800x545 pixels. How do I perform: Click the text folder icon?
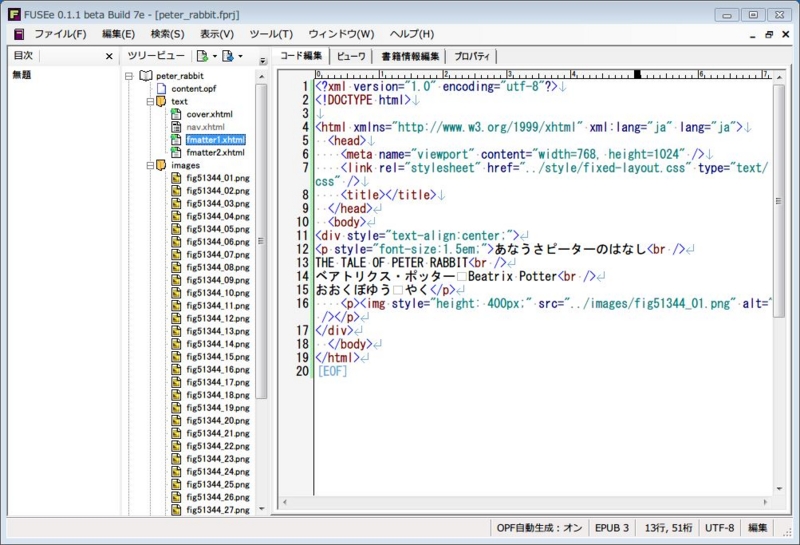[x=161, y=101]
